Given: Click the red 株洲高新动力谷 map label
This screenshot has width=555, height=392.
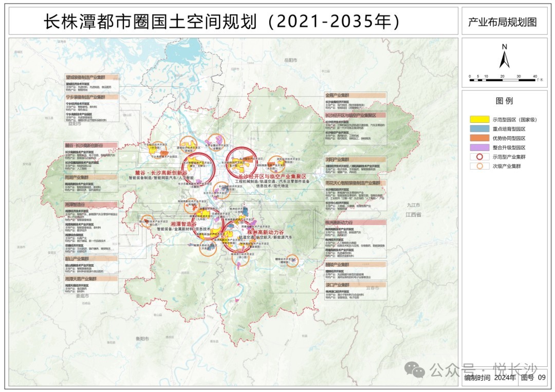Looking at the screenshot, I should pos(266,232).
